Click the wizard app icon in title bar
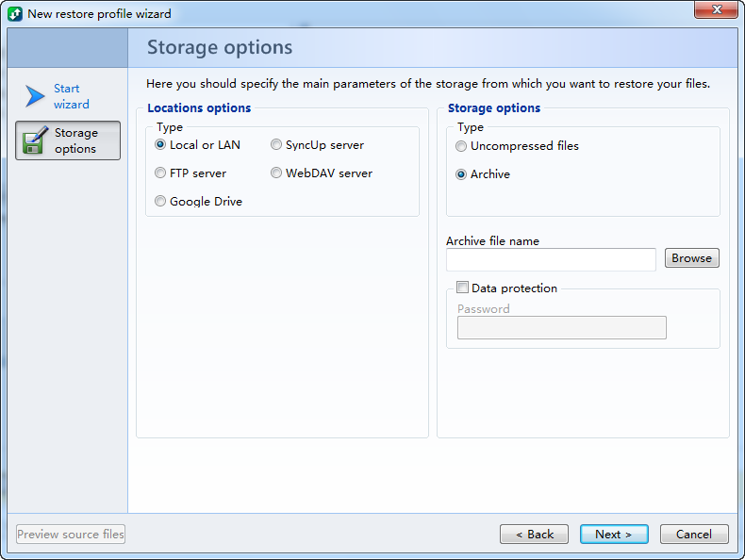The image size is (745, 560). click(x=15, y=14)
